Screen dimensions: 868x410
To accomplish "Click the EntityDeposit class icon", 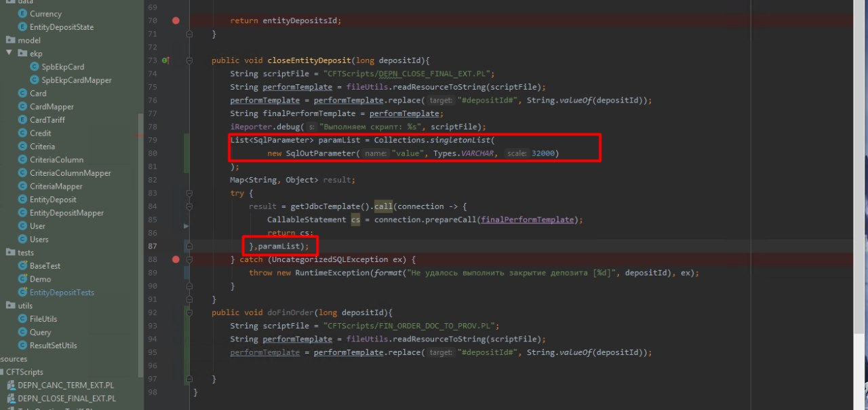I will pos(22,200).
